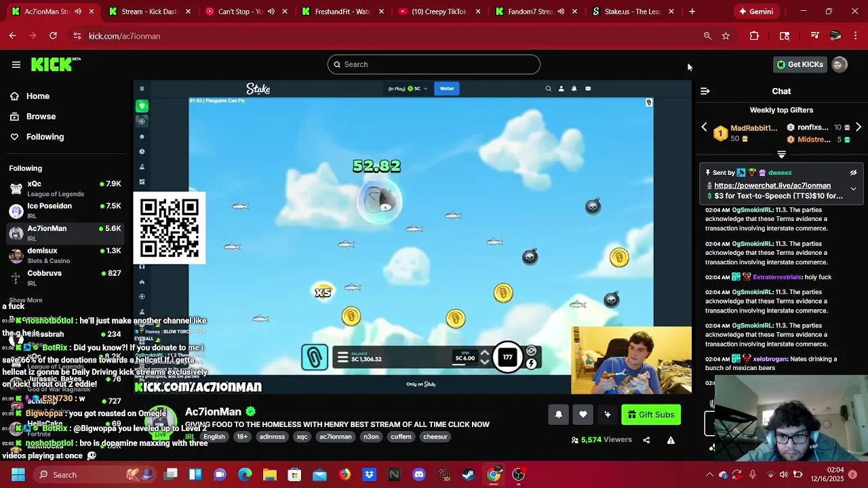Click Chrome extensions puzzle icon
The width and height of the screenshot is (868, 488).
(754, 36)
